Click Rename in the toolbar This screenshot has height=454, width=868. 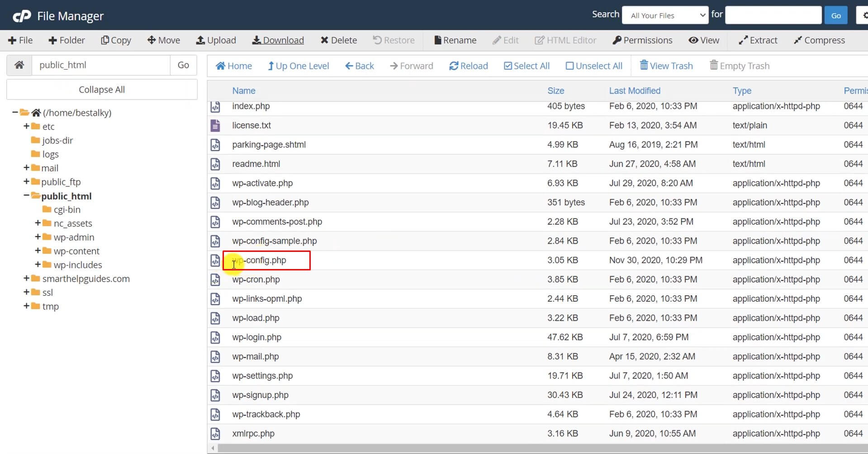(x=455, y=40)
